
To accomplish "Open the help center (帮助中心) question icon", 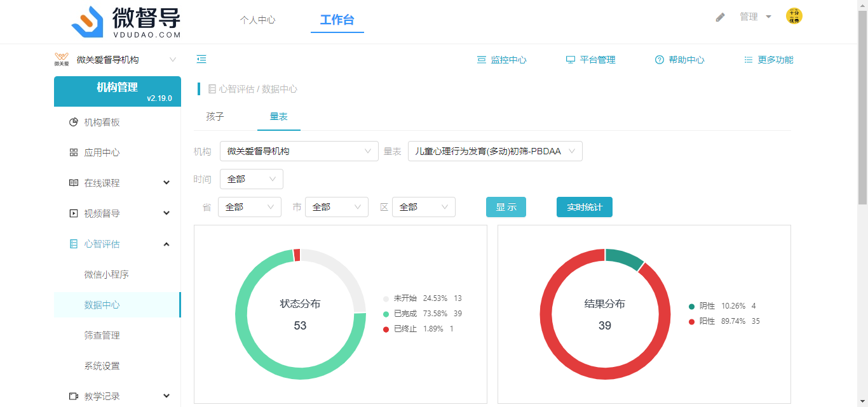I will coord(660,60).
